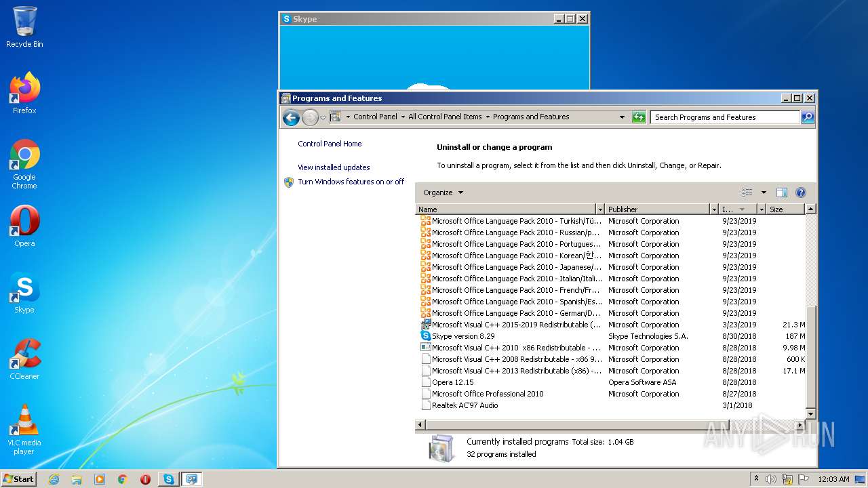Click icon of Visual C++ 2015-2019 row
868x488 pixels.
[x=426, y=325]
